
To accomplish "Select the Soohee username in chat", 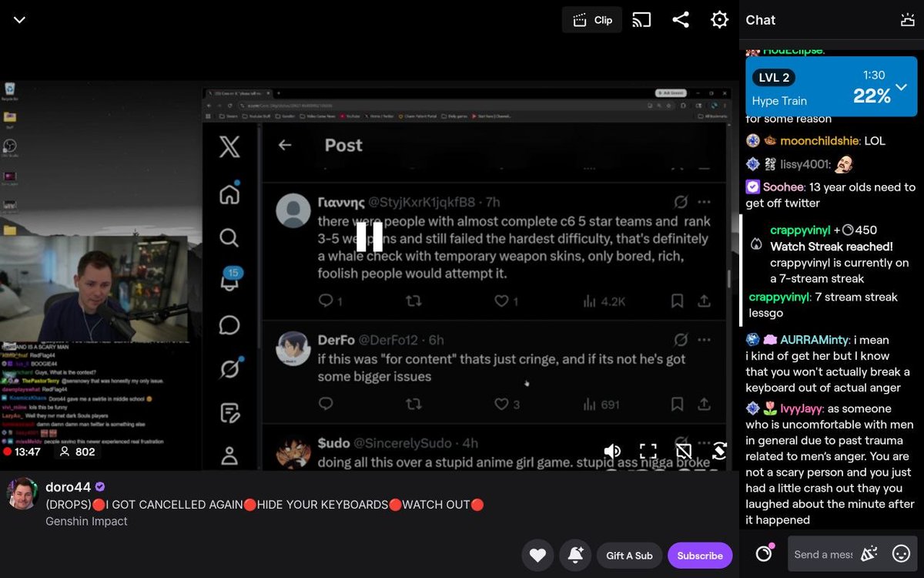I will [783, 187].
